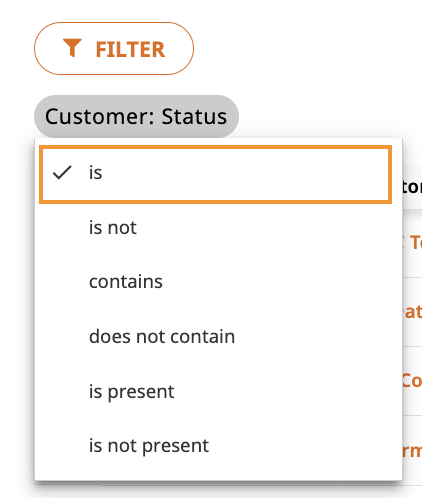Click the partially visible 'tor' column header

point(413,187)
